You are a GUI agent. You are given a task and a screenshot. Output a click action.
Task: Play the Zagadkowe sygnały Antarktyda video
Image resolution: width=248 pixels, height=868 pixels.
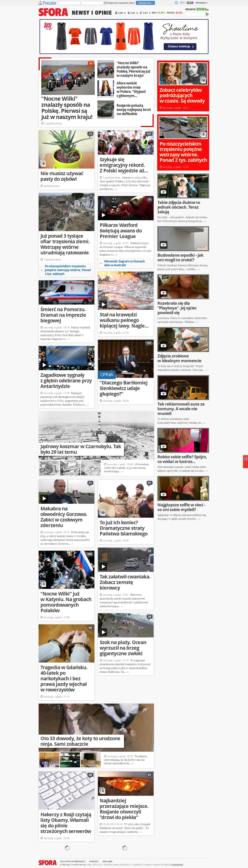pyautogui.click(x=44, y=365)
